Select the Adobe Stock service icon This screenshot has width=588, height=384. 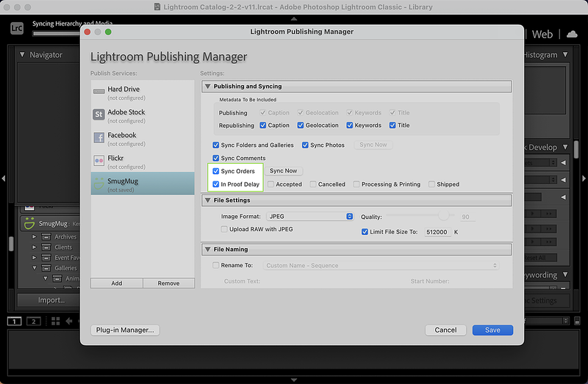tap(98, 115)
